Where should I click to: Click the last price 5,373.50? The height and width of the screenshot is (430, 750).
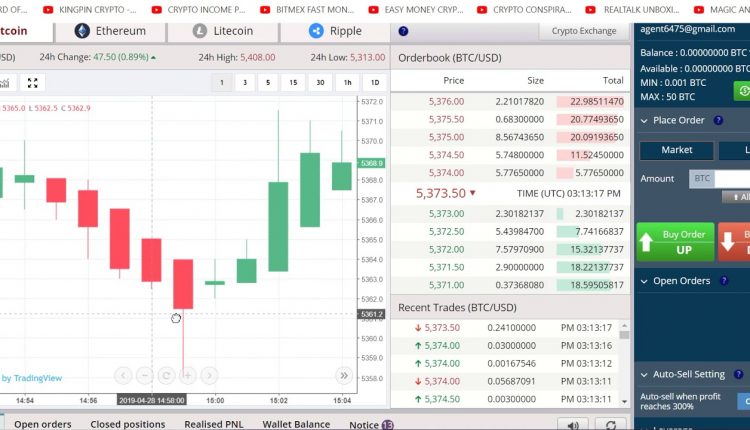pos(441,193)
